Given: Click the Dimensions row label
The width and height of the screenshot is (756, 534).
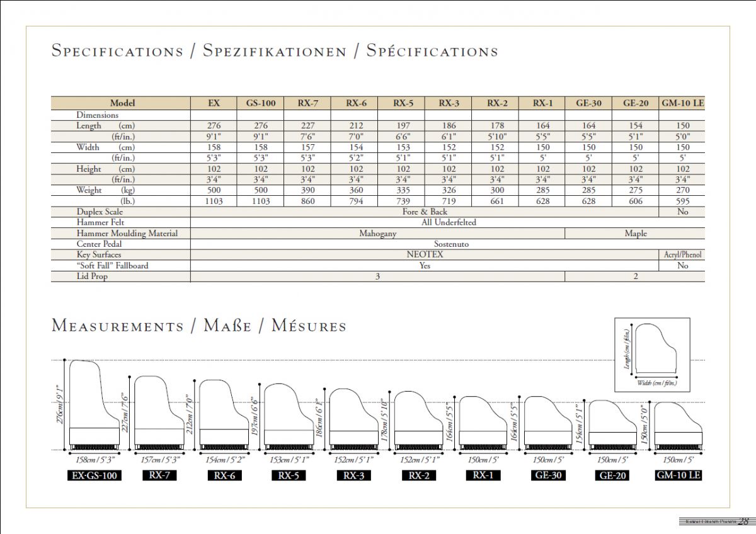Looking at the screenshot, I should [x=98, y=115].
